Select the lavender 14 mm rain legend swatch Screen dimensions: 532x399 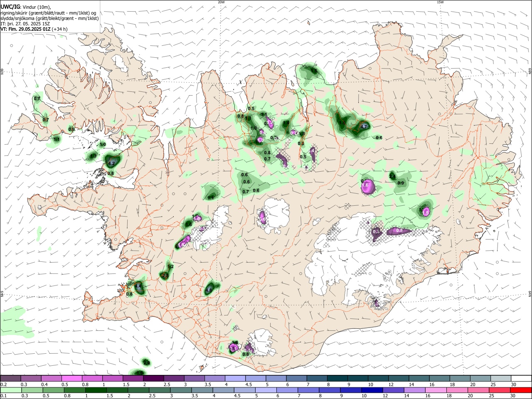point(414,390)
